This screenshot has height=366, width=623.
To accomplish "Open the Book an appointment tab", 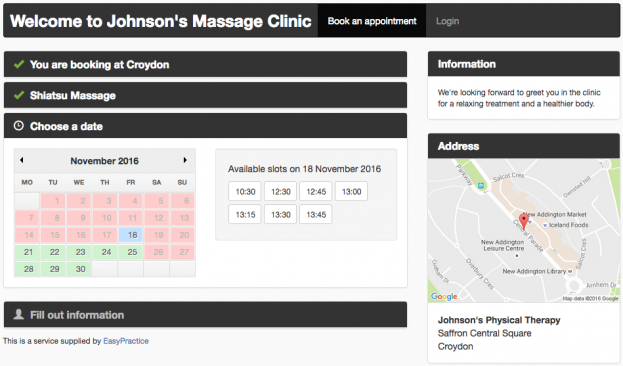I will [372, 21].
